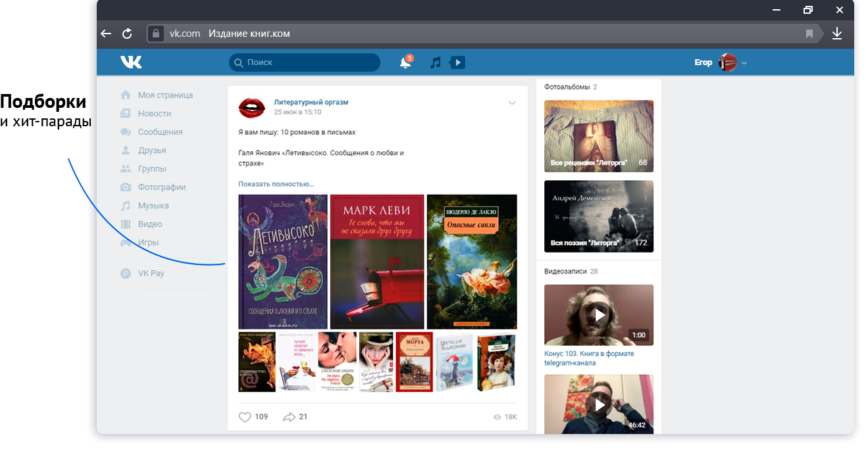868x459 pixels.
Task: Click camera icon beside Фотографии
Action: pyautogui.click(x=126, y=187)
